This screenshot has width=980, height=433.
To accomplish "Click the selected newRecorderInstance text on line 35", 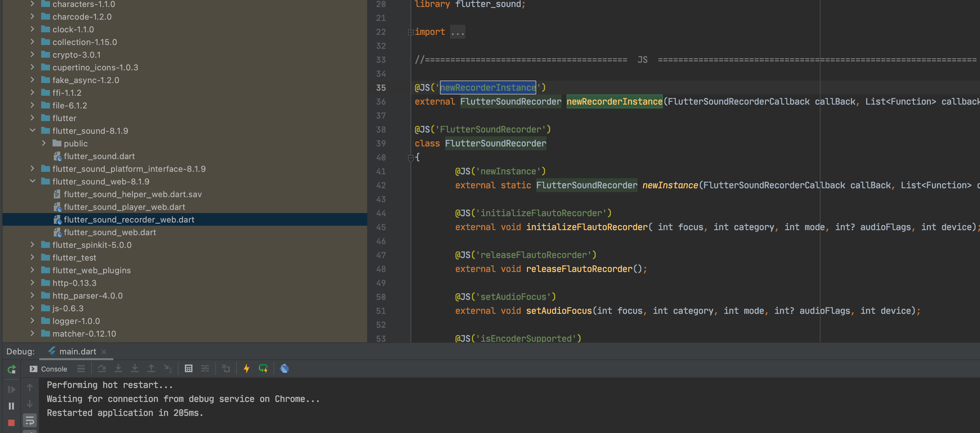I will pos(488,87).
